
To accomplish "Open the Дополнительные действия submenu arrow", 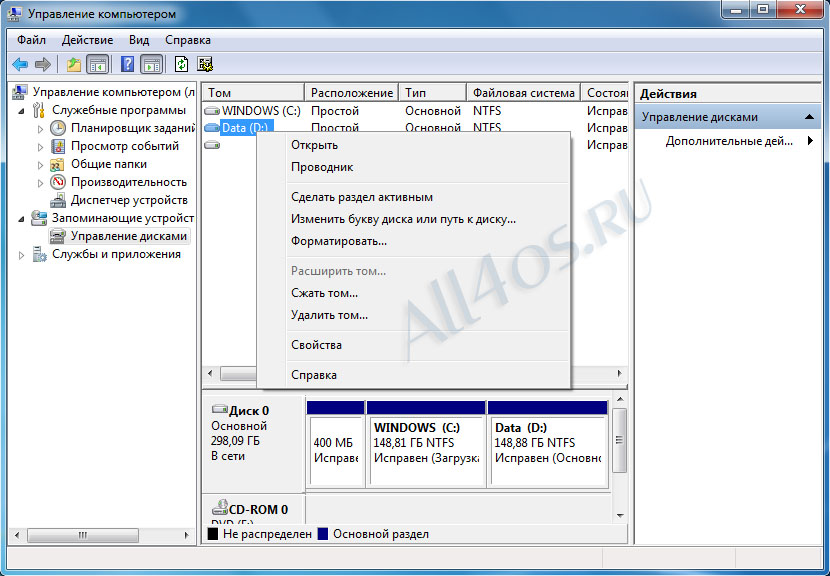I will 810,141.
